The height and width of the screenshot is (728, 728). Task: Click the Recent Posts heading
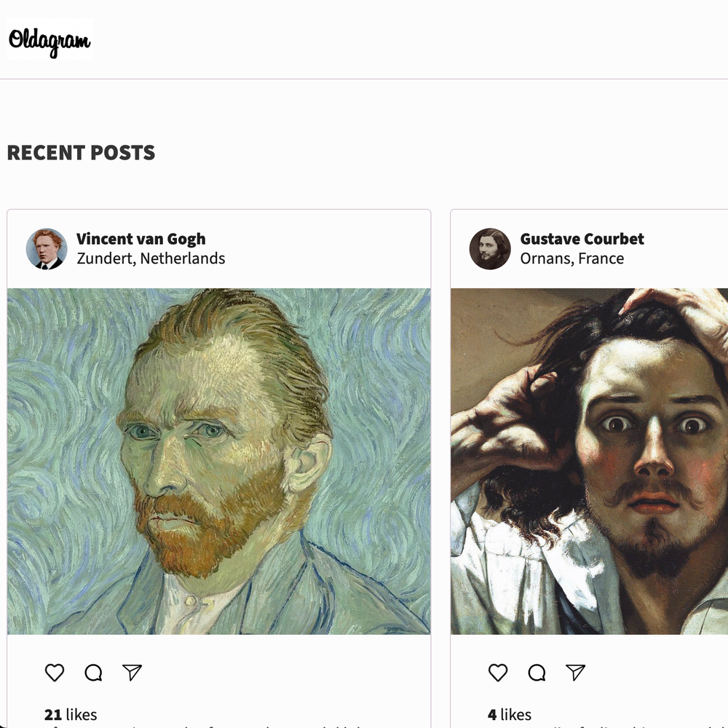(x=81, y=153)
